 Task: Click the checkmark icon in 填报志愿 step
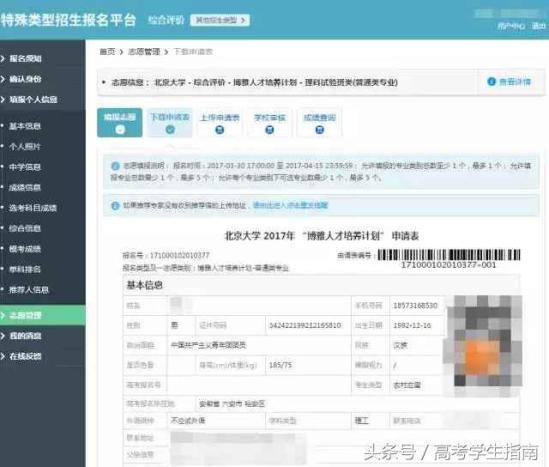click(120, 130)
